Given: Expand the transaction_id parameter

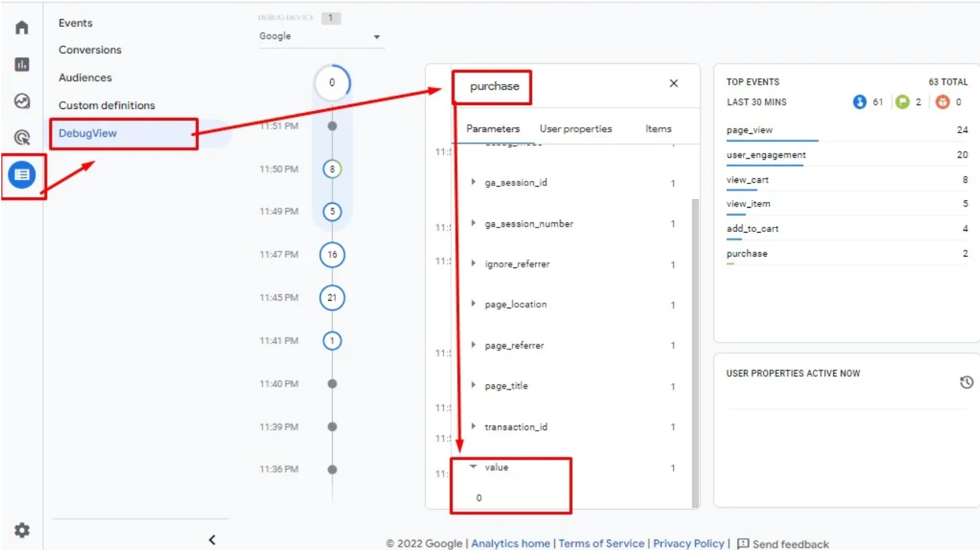Looking at the screenshot, I should [x=474, y=426].
